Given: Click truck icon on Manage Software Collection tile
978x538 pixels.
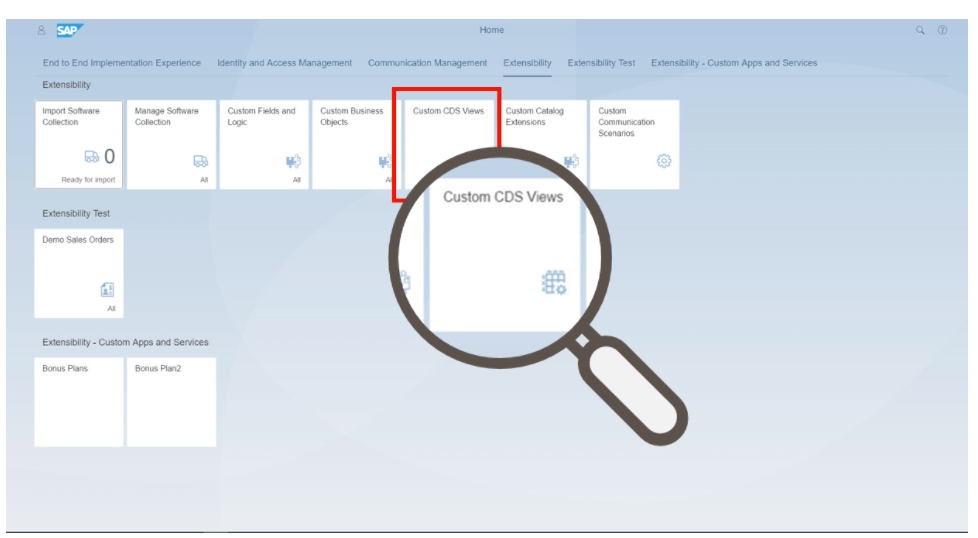Looking at the screenshot, I should (200, 161).
